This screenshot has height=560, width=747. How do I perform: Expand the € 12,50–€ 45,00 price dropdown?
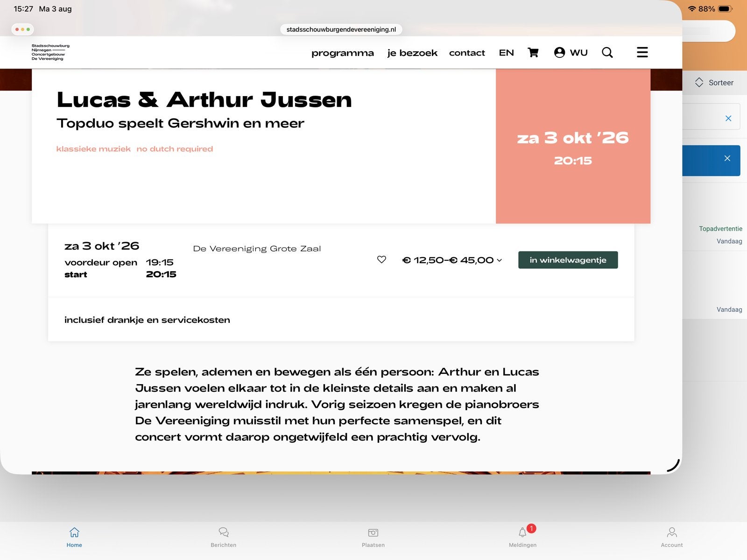[452, 260]
